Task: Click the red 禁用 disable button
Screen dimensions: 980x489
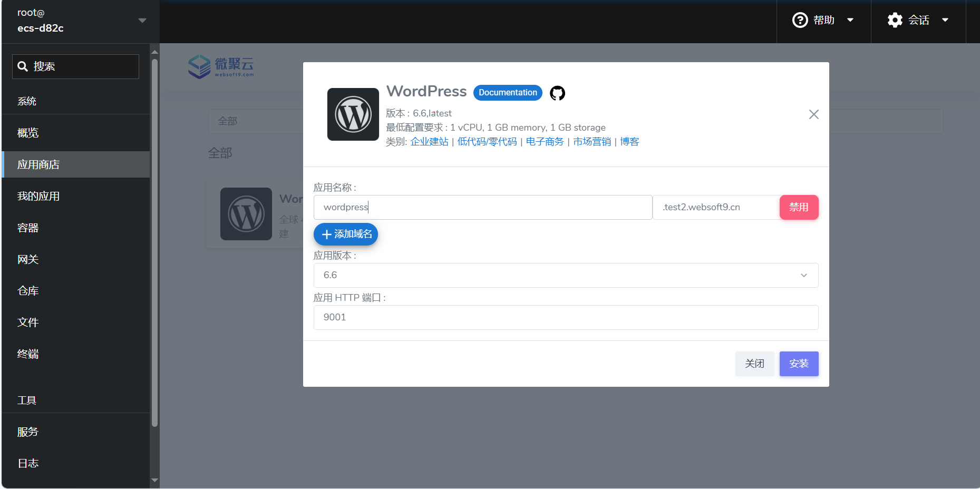Action: [799, 207]
